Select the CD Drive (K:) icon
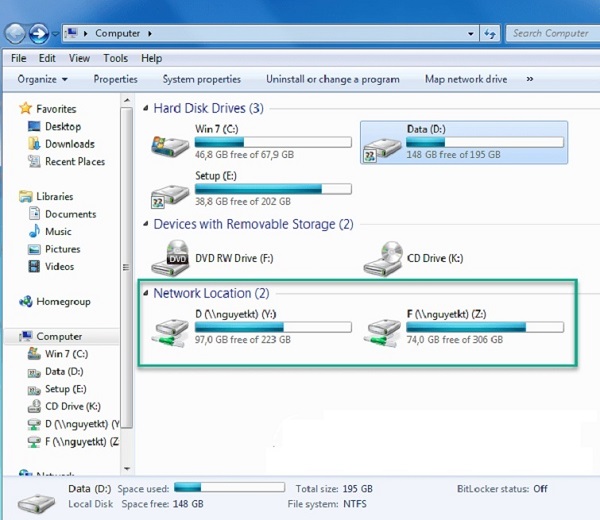This screenshot has height=520, width=600. [x=380, y=258]
